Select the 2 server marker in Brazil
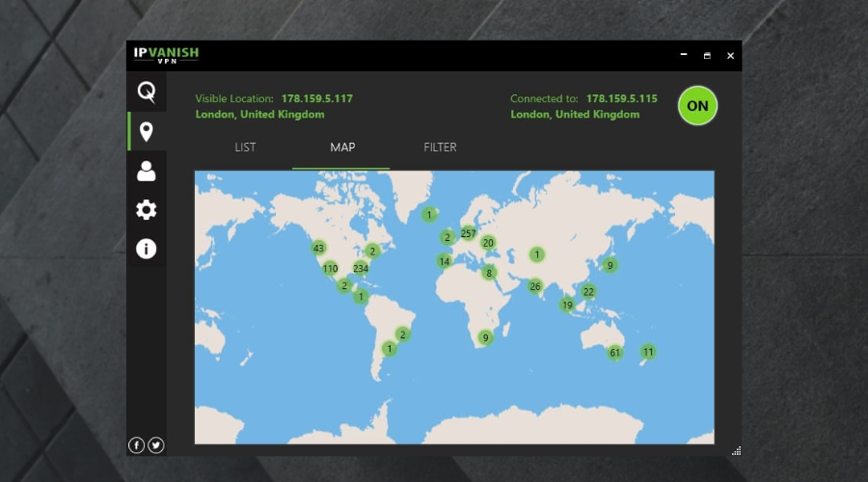The width and height of the screenshot is (868, 482). pyautogui.click(x=403, y=335)
